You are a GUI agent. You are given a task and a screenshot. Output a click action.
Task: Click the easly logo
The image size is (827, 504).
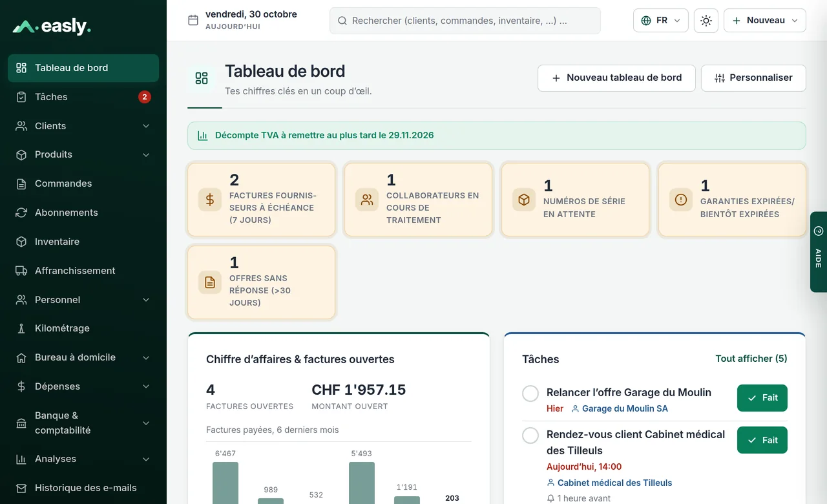point(52,26)
